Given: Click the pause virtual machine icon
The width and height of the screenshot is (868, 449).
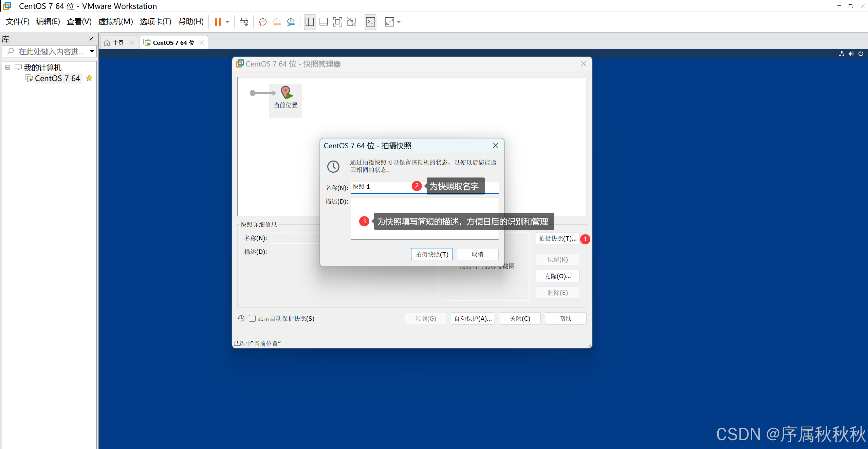Looking at the screenshot, I should pyautogui.click(x=218, y=22).
